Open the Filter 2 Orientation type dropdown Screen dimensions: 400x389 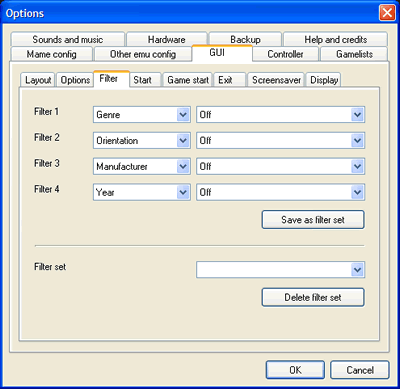point(142,141)
